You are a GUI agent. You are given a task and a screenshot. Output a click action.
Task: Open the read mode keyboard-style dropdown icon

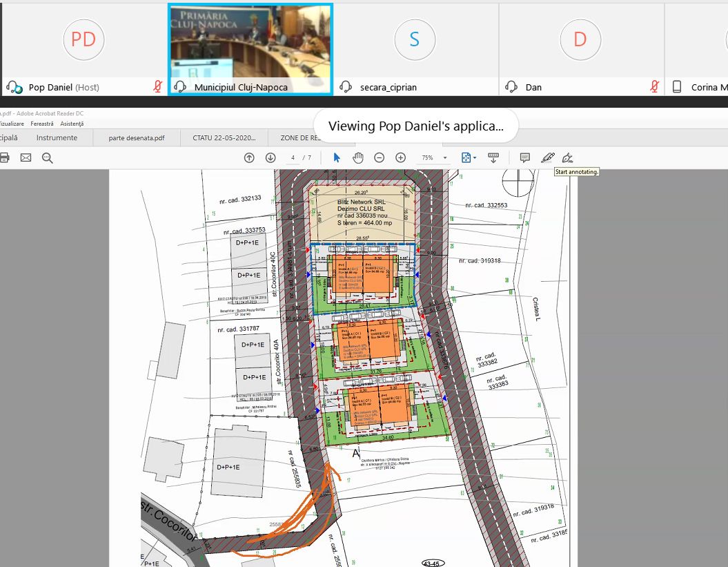[x=493, y=157]
